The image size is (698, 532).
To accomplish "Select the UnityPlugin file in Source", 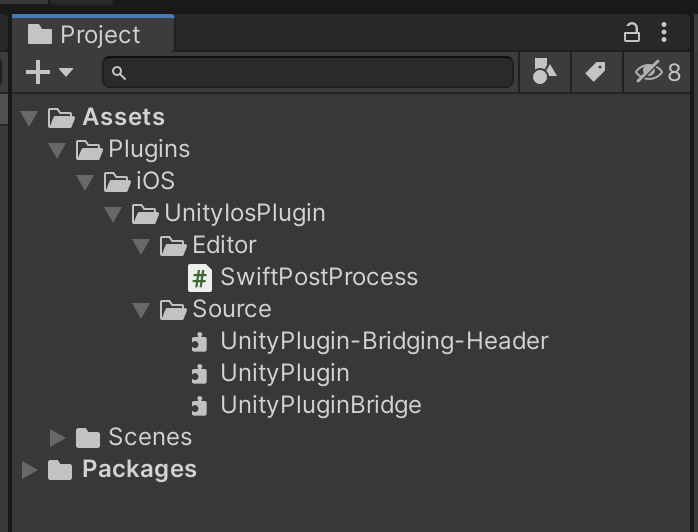I will tap(284, 373).
